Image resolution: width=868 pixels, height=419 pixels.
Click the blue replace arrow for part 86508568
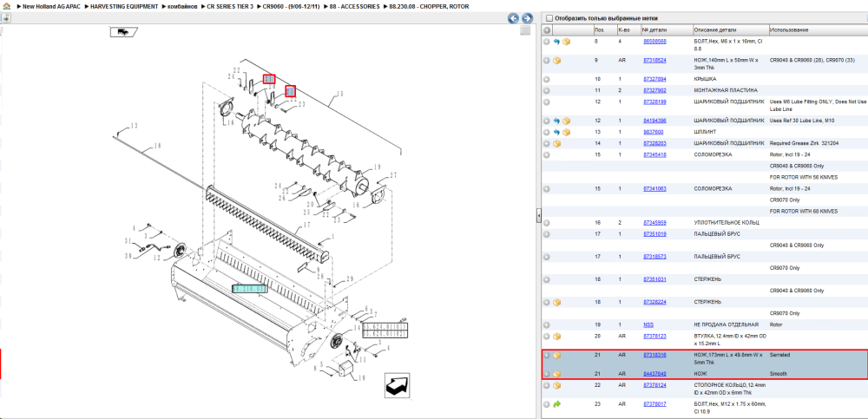[557, 42]
